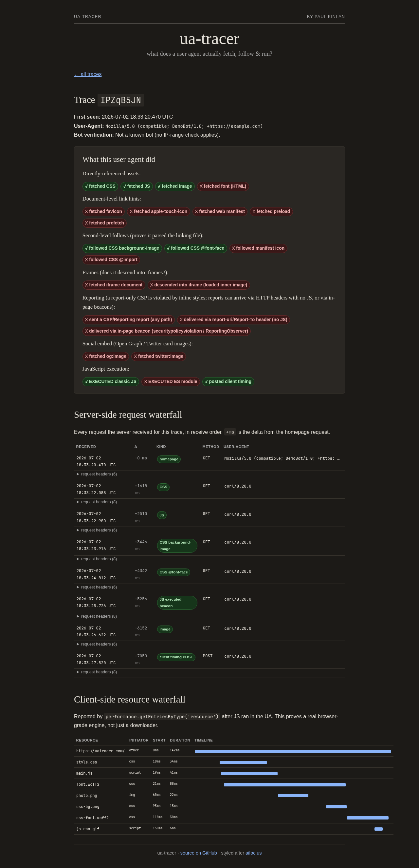The image size is (419, 868).
Task: Click the fetched og:image badge
Action: click(x=106, y=357)
